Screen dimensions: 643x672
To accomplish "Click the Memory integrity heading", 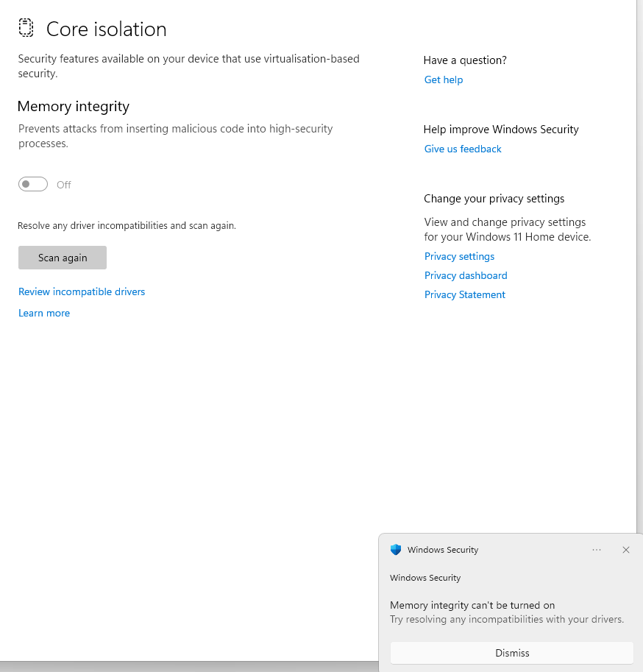I will coord(74,106).
